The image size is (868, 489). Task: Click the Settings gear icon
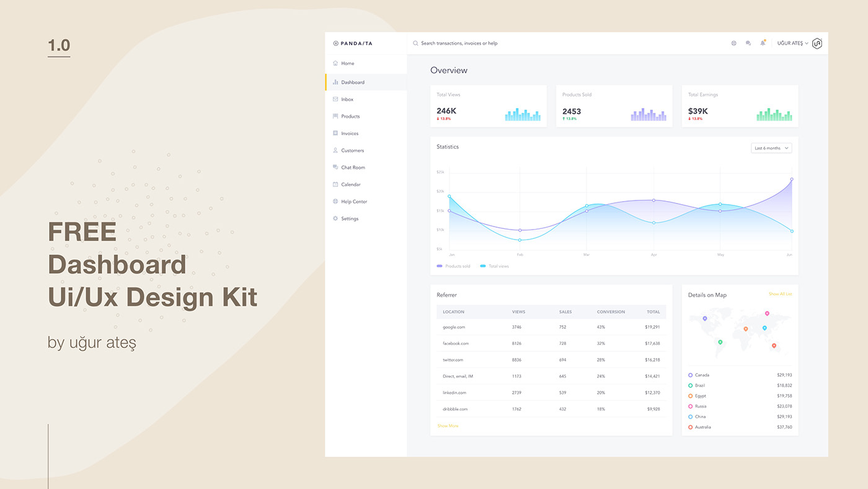(335, 218)
